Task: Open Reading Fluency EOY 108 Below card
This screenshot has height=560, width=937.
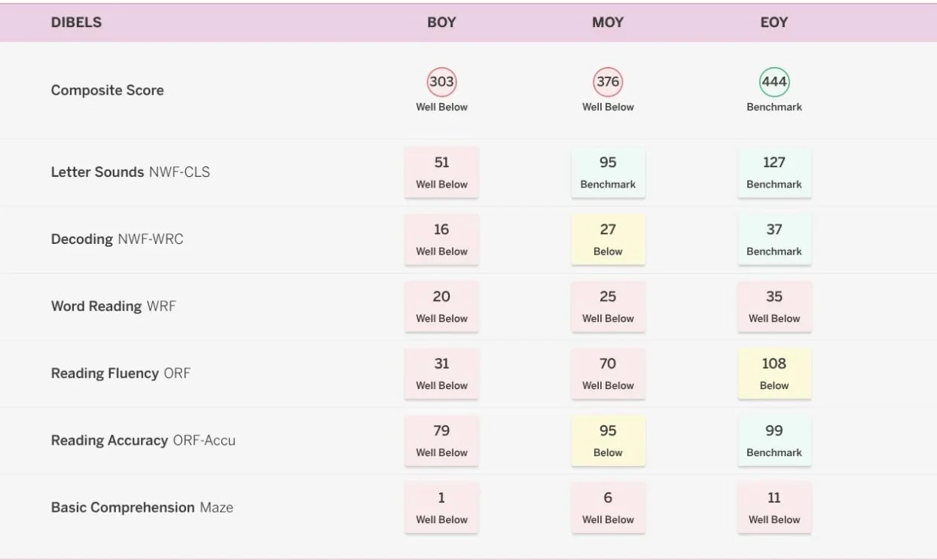Action: point(774,373)
